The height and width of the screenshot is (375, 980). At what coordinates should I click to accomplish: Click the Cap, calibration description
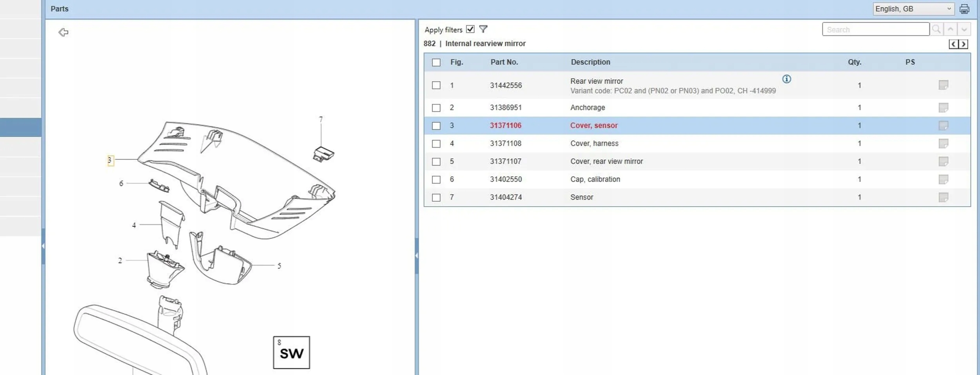pyautogui.click(x=595, y=179)
